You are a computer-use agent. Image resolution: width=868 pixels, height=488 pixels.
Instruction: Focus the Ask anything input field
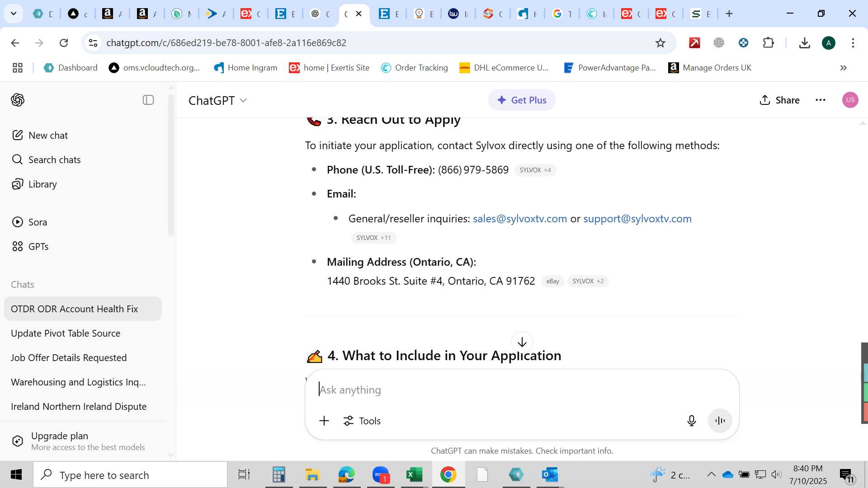tap(522, 389)
